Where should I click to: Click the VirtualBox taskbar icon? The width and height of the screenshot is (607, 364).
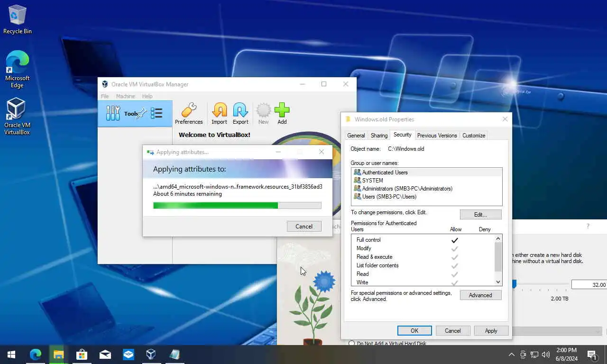(151, 354)
